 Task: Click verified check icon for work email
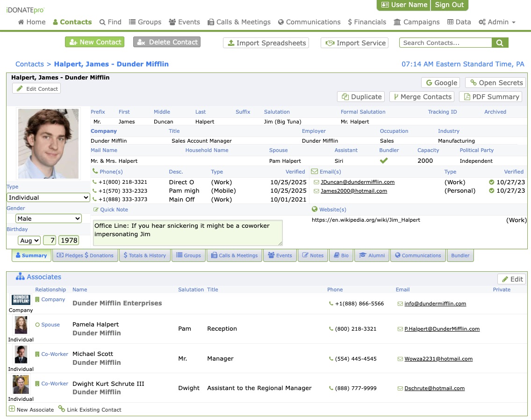[492, 182]
